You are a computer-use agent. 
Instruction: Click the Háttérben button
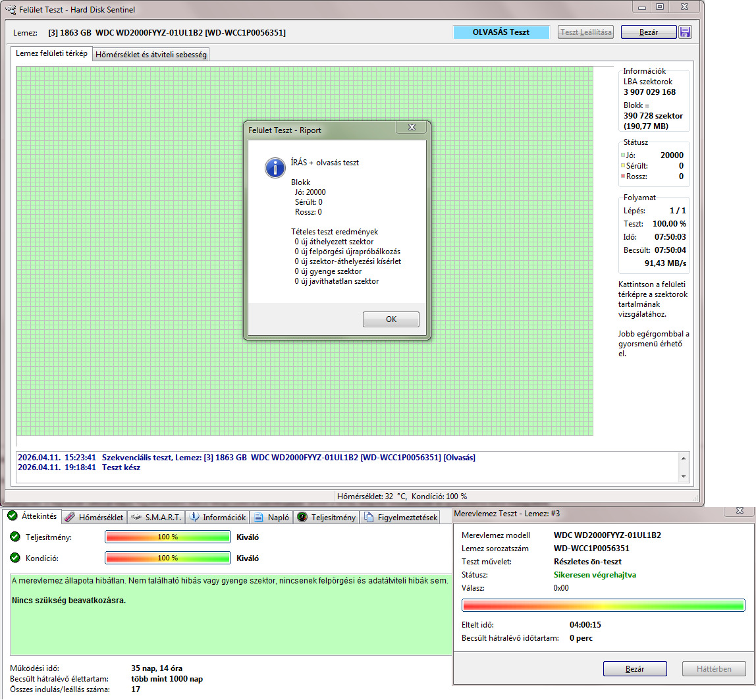(x=714, y=668)
